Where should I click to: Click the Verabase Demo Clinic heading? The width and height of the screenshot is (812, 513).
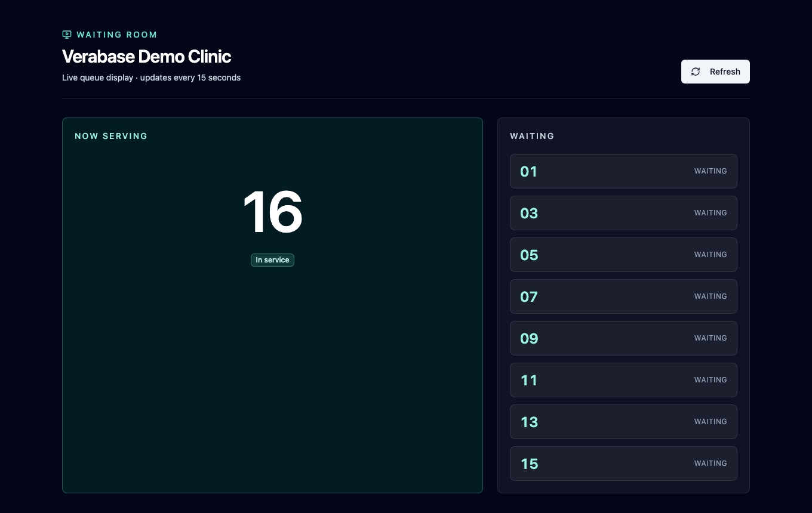(146, 57)
